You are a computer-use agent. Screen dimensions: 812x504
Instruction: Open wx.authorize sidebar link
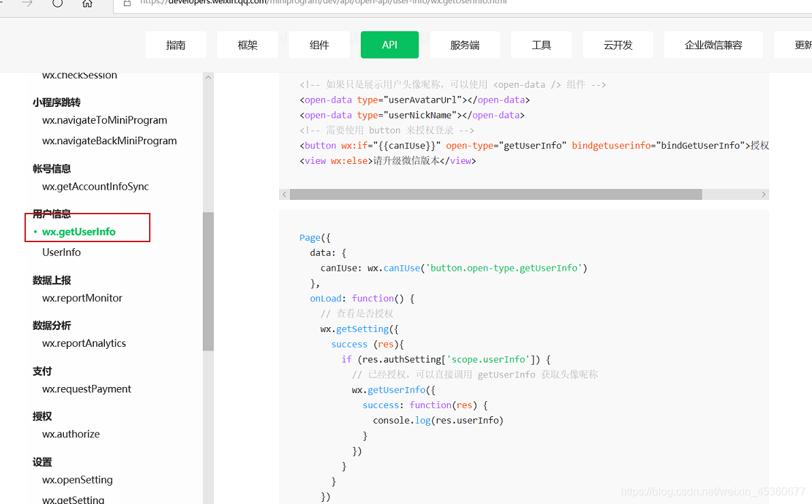click(x=71, y=434)
